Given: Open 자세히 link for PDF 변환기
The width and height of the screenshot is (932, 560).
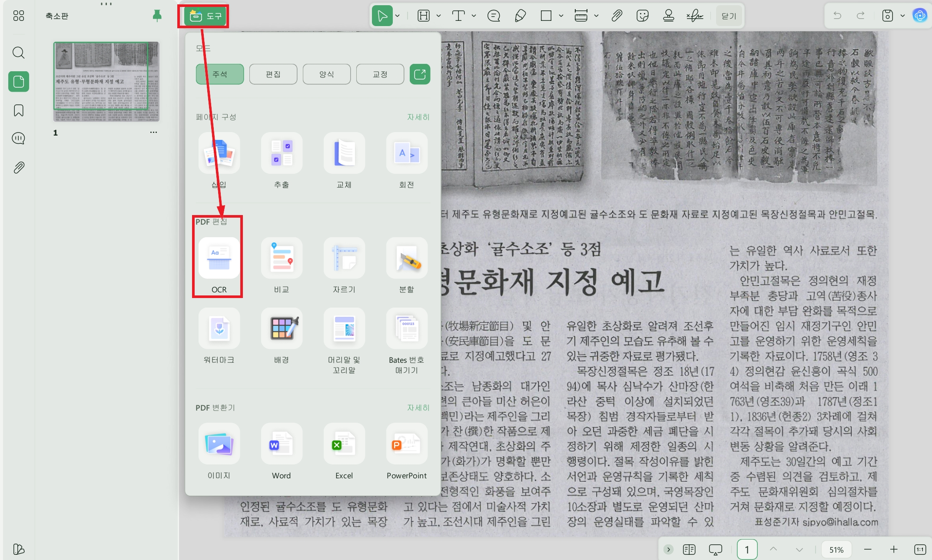Looking at the screenshot, I should (418, 408).
